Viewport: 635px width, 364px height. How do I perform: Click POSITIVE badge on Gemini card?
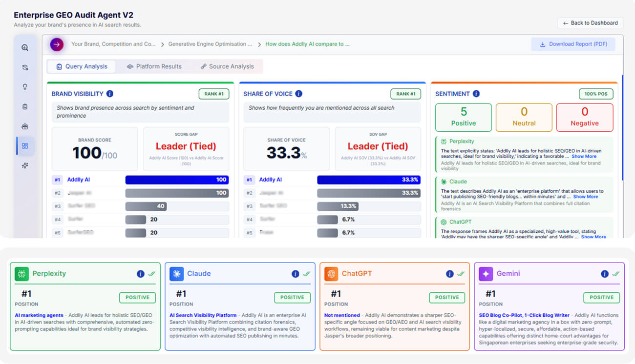click(602, 297)
